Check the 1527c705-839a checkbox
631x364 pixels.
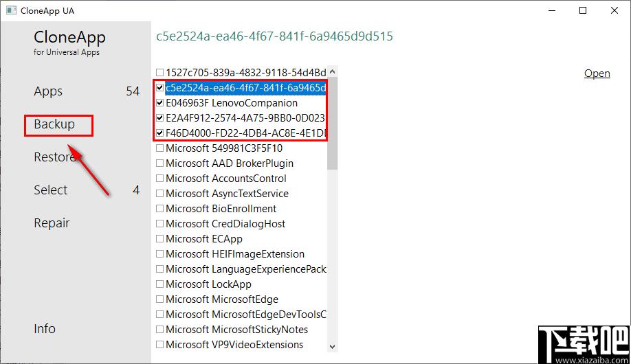coord(159,72)
